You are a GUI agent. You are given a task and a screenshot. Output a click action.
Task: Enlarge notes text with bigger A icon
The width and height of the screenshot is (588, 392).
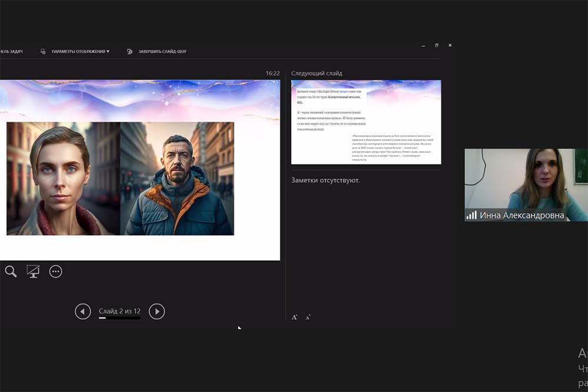pos(295,317)
